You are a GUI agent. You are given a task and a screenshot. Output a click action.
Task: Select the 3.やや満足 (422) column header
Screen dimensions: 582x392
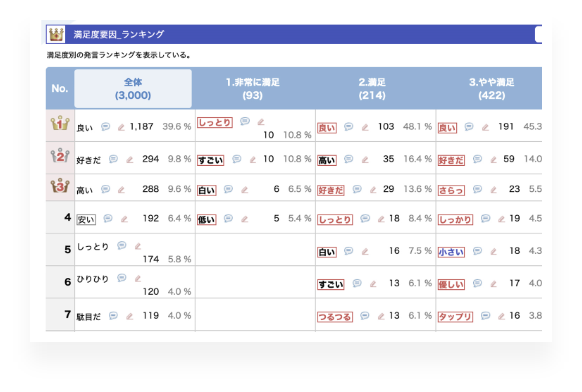click(491, 88)
